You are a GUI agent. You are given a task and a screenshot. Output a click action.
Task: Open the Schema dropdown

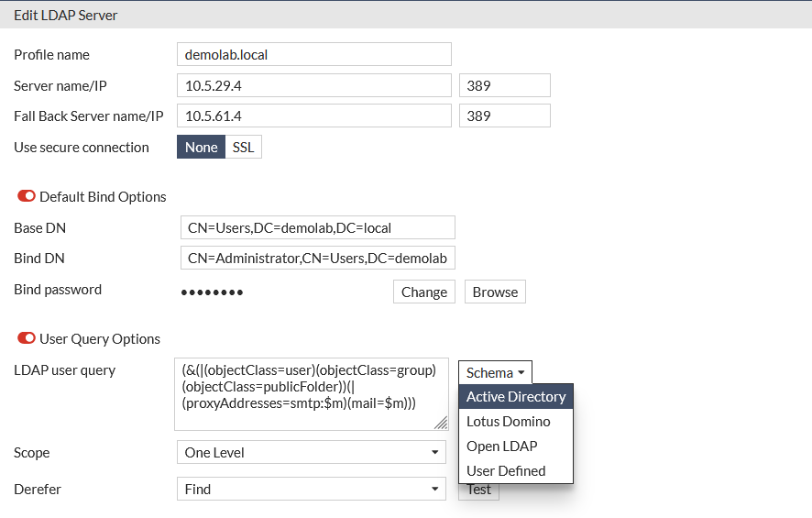point(495,372)
